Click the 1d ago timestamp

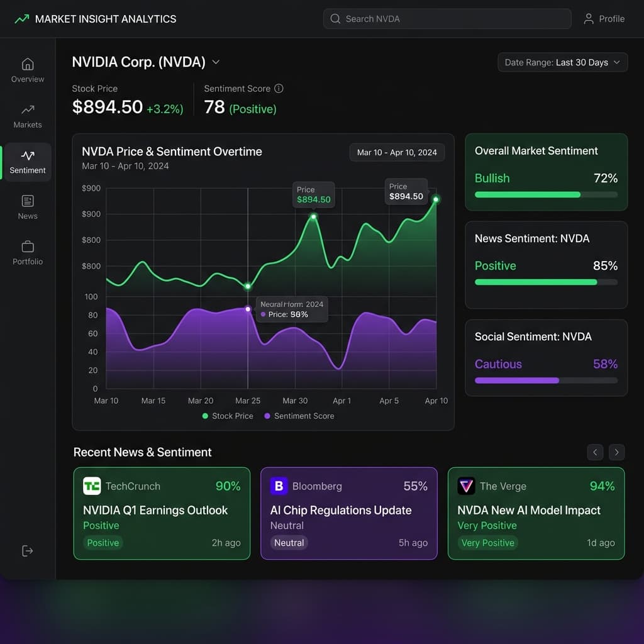(x=601, y=543)
